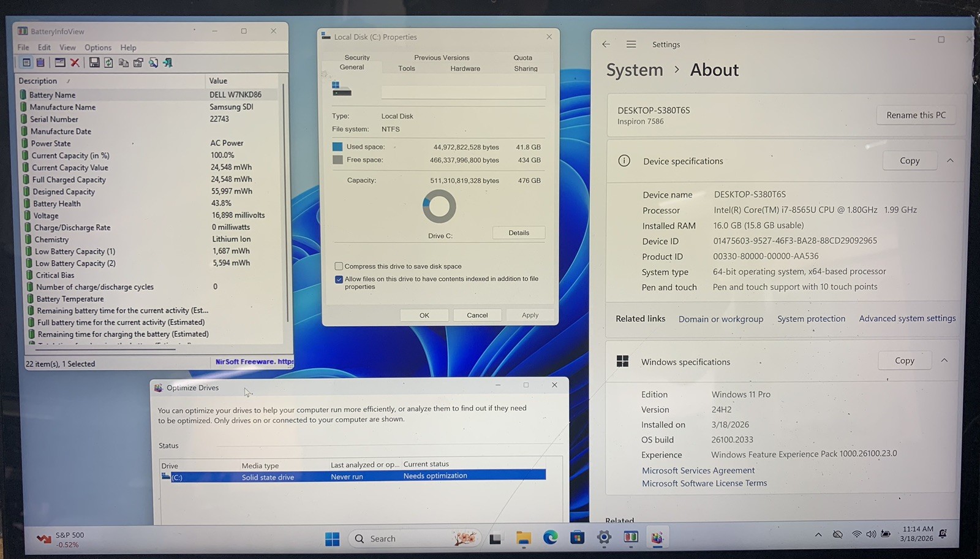
Task: Enable Compress this drive checkbox
Action: (339, 266)
